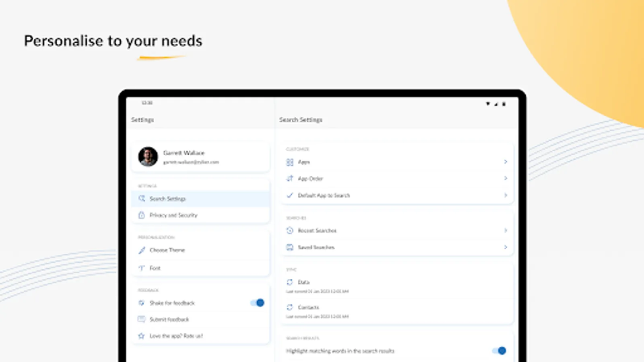Sync Contacts now
The image size is (644, 362).
[x=397, y=311]
